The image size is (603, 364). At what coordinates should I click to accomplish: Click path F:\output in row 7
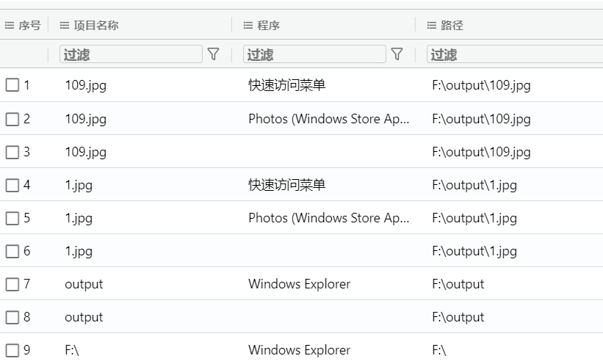tap(458, 285)
